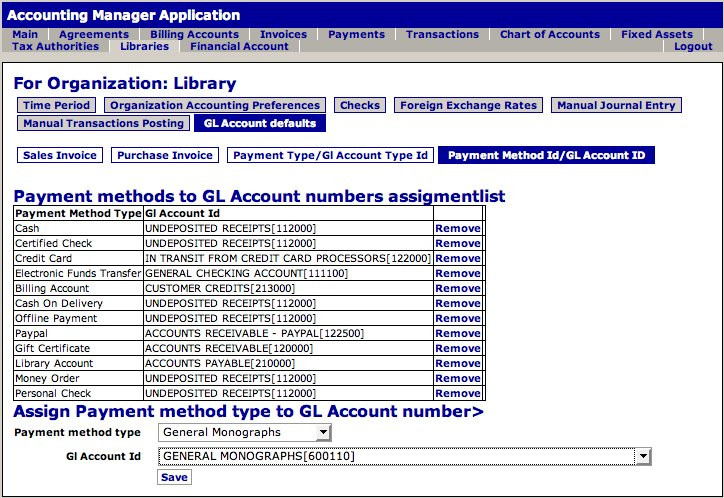Go to the Fixed Assets tab
This screenshot has width=724, height=498.
click(x=656, y=34)
